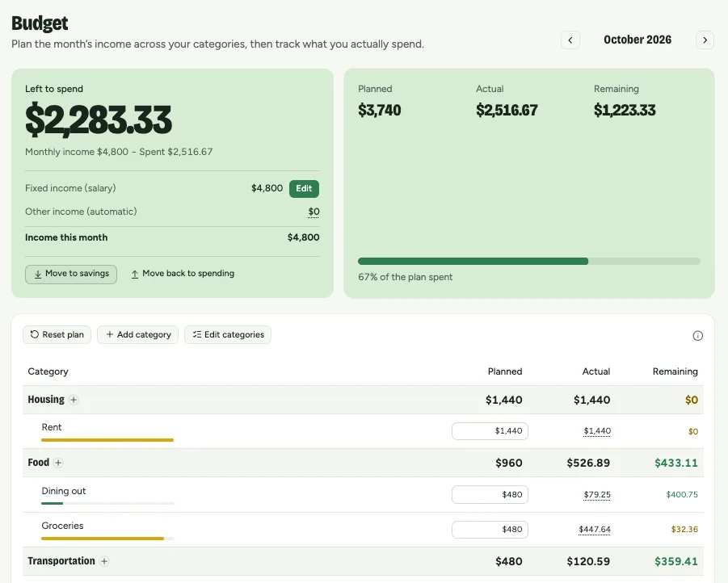This screenshot has height=583, width=728.
Task: Go to next month arrow
Action: [x=705, y=40]
